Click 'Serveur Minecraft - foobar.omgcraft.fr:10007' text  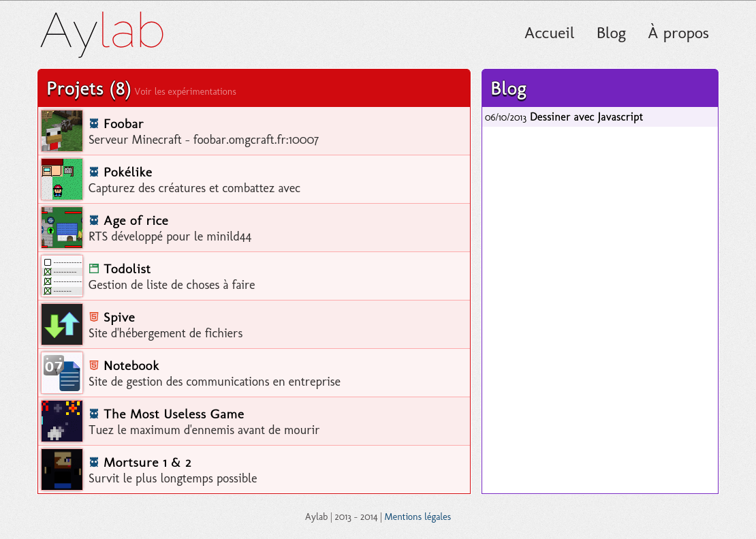click(x=204, y=140)
